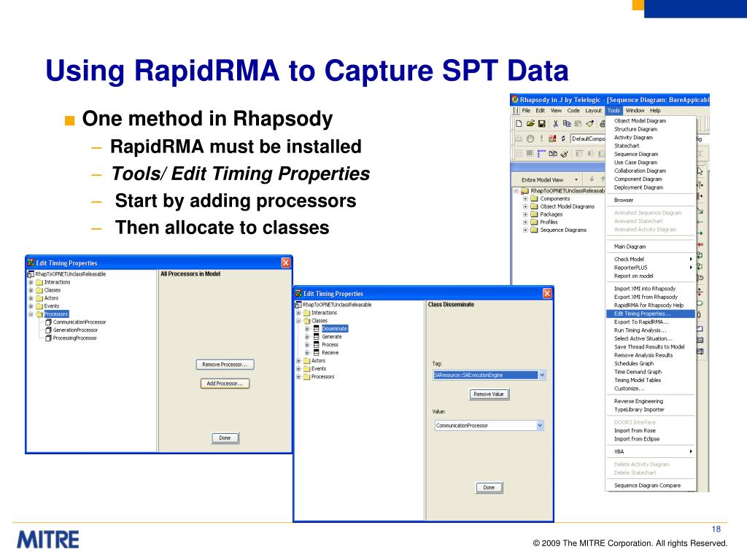Click the Remove Value button

[489, 394]
